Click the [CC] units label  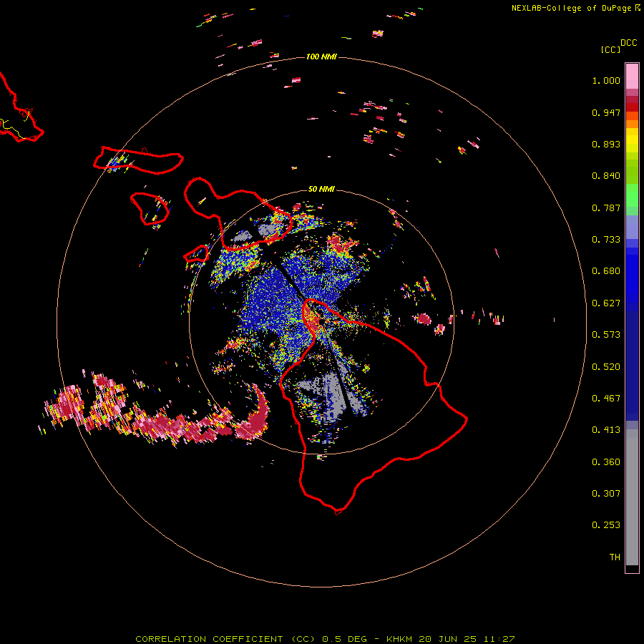[x=610, y=49]
